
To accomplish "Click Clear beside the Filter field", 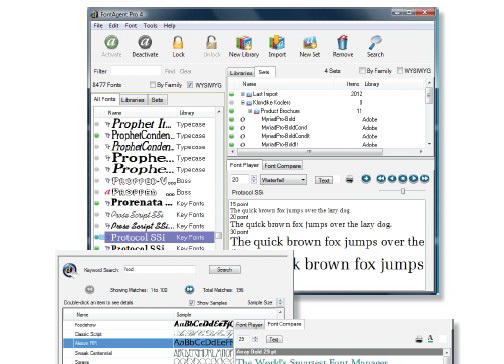I will tap(185, 71).
